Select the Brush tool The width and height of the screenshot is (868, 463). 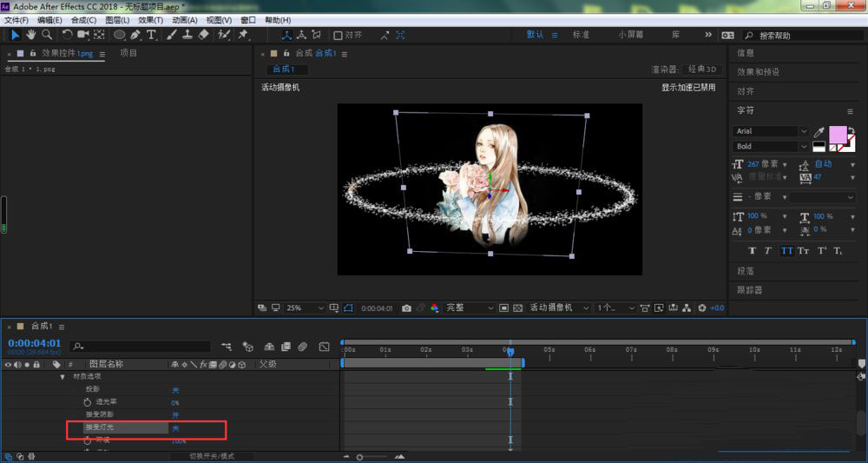pos(172,35)
